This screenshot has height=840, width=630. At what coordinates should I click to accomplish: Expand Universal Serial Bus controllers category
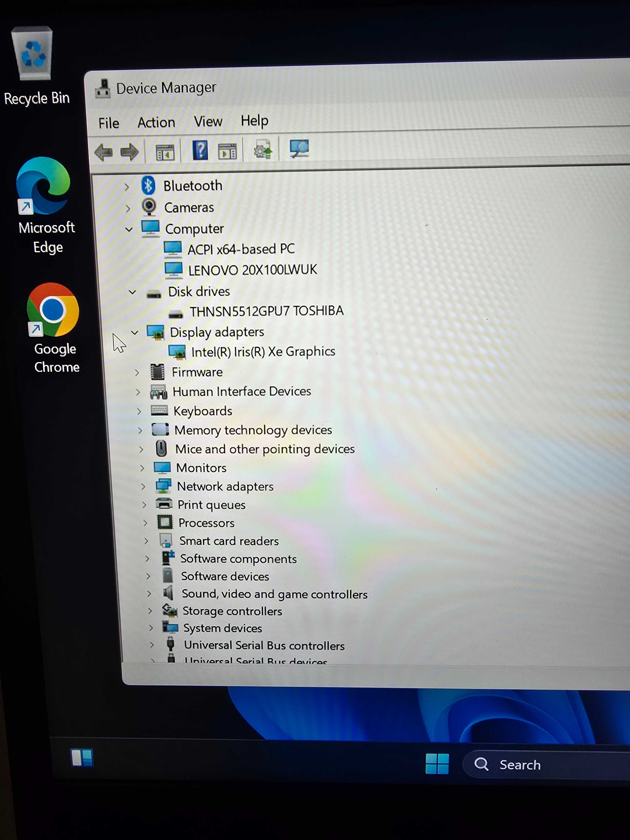[x=152, y=645]
